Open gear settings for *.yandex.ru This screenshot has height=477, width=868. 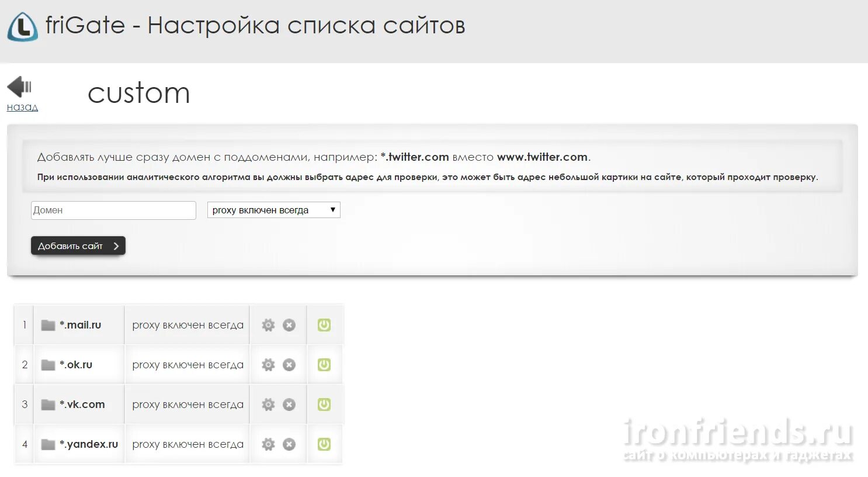pyautogui.click(x=268, y=444)
